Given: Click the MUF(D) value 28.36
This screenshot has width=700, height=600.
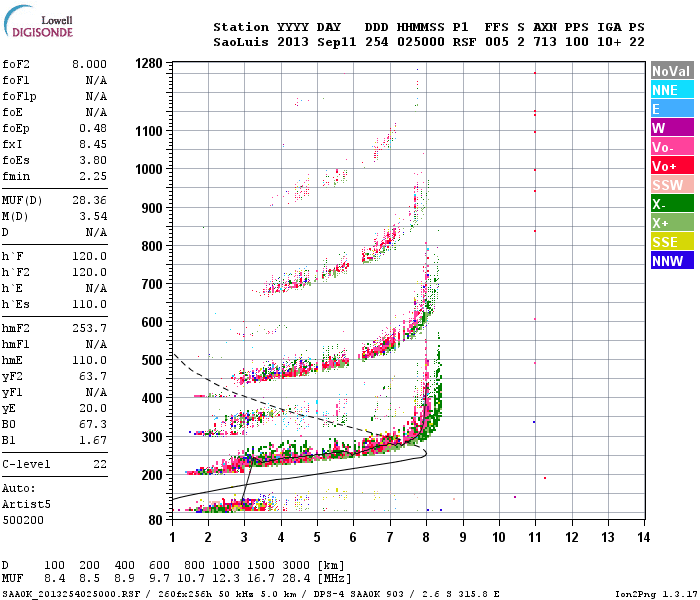Looking at the screenshot, I should point(89,200).
